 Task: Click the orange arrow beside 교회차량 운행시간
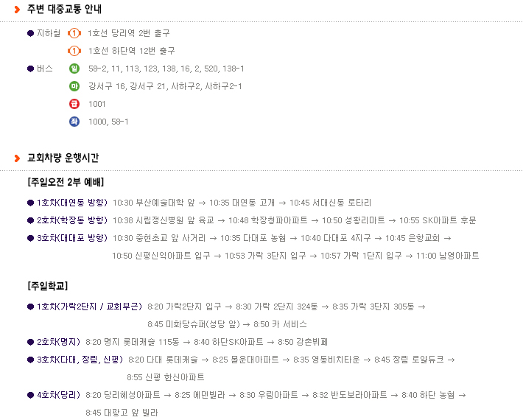point(18,158)
